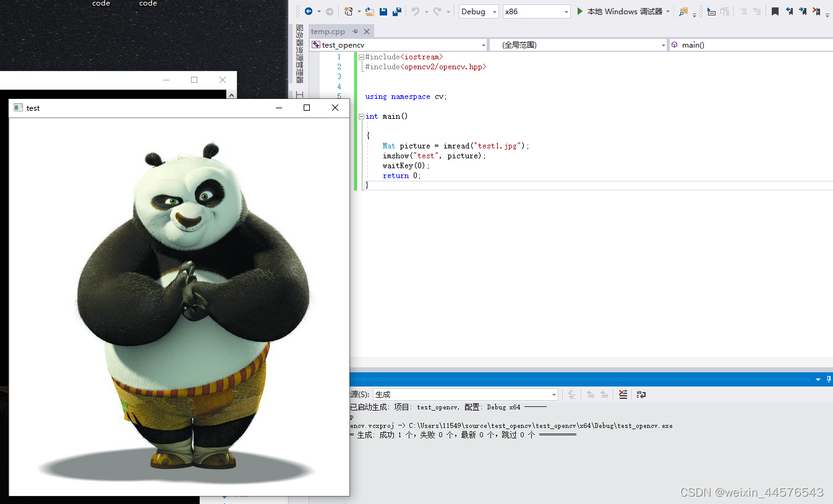Viewport: 833px width, 504px height.
Task: Click line number 1 in the gutter
Action: (x=339, y=57)
